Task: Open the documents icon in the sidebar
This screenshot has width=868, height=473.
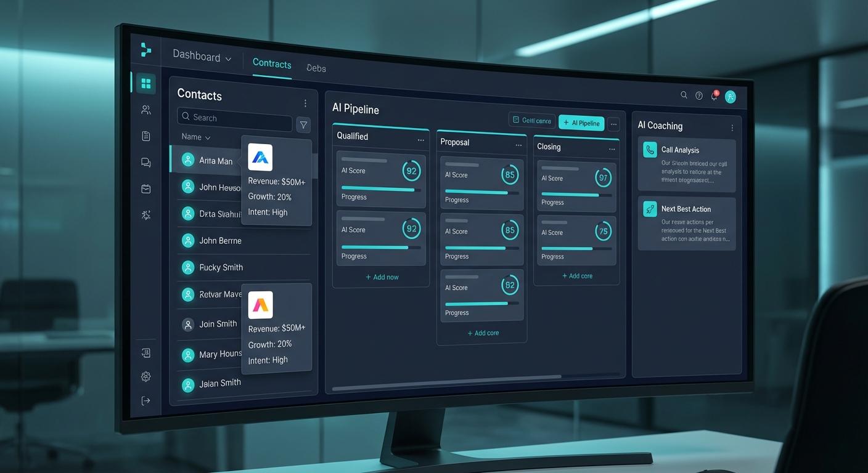Action: pos(145,135)
